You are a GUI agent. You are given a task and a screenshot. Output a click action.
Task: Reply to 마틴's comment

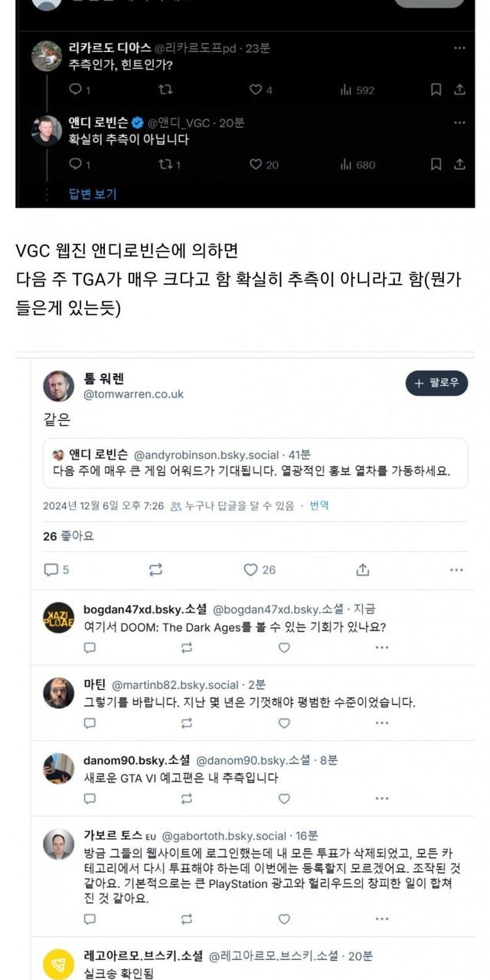(x=90, y=723)
